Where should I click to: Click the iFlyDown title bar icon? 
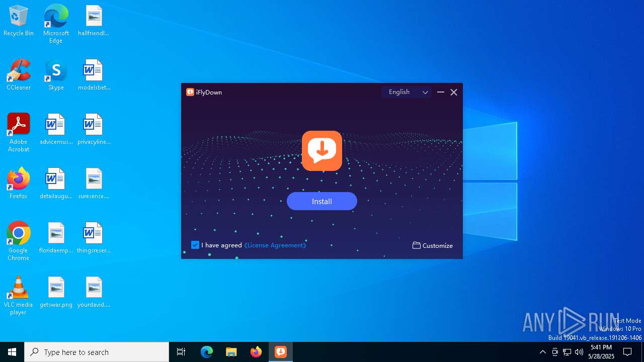click(x=190, y=92)
